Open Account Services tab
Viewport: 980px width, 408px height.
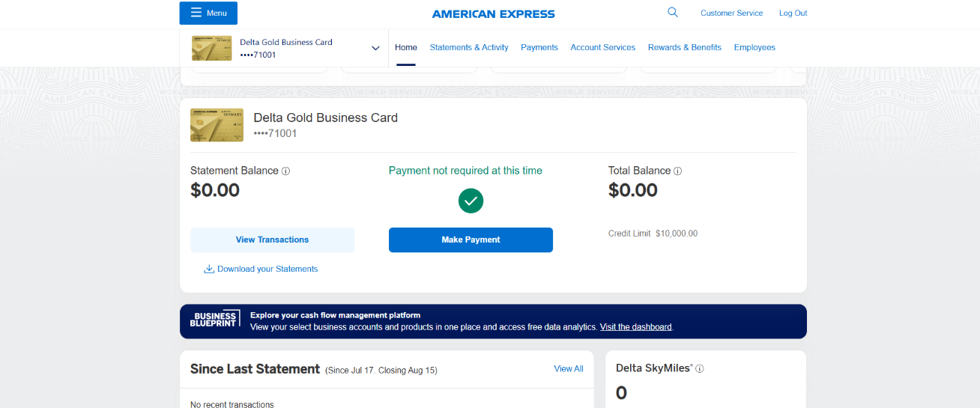(602, 47)
